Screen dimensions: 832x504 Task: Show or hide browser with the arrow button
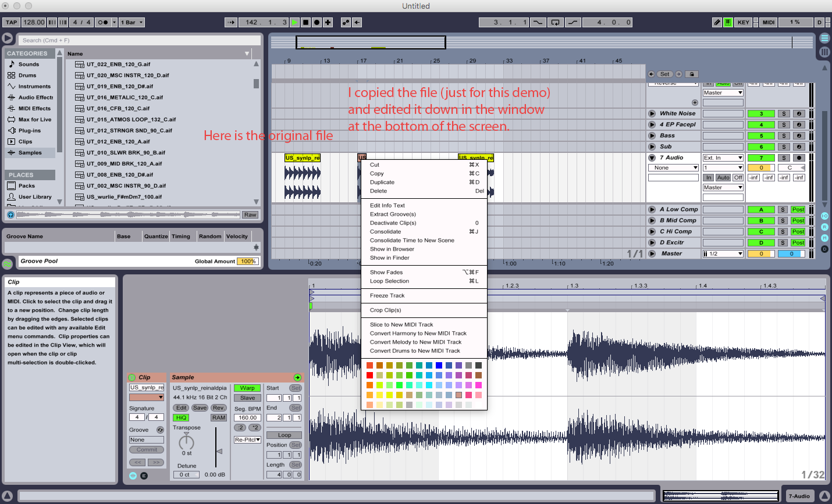[7, 38]
